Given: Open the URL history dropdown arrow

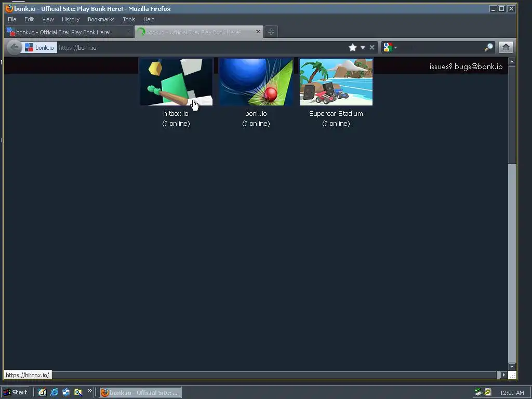Looking at the screenshot, I should (x=363, y=47).
